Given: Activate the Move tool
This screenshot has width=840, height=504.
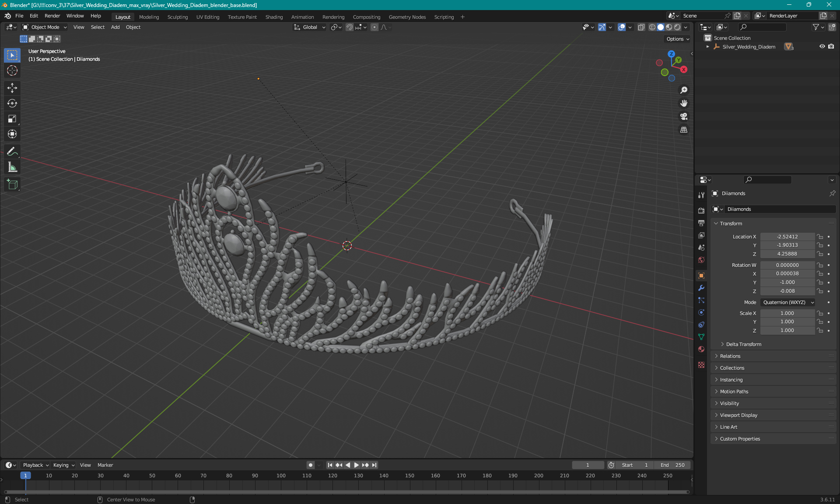Looking at the screenshot, I should [x=12, y=88].
